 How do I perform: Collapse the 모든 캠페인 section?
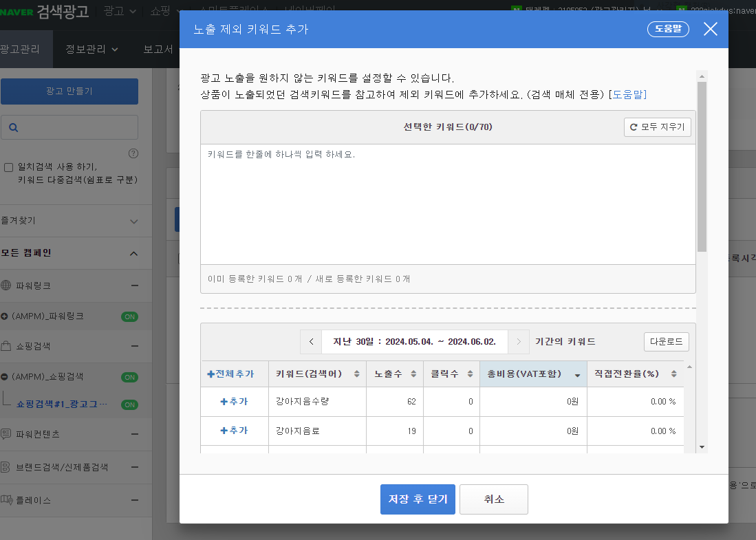(x=133, y=254)
